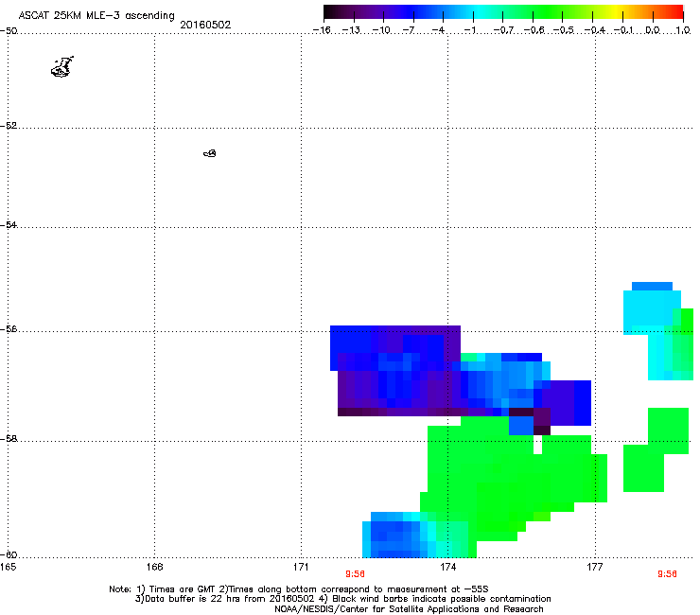Click the "-13" color bar label
Screen dimensions: 700x615
(x=351, y=30)
